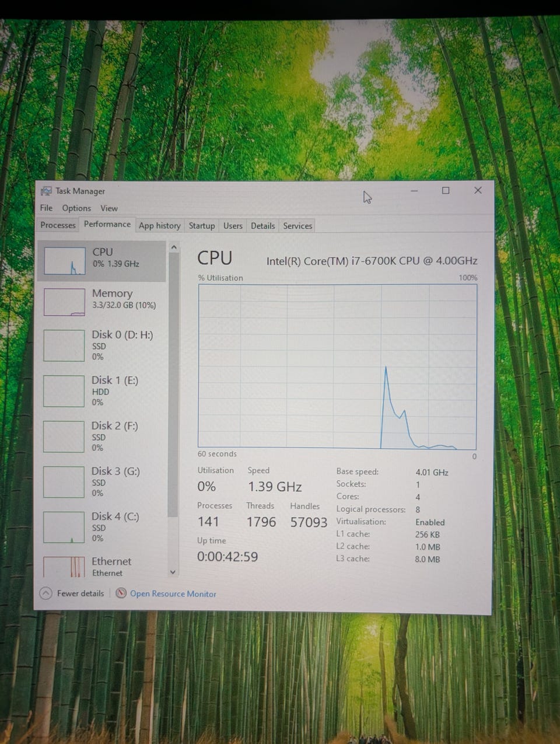Click the Fewer details chevron icon
Image resolution: width=560 pixels, height=744 pixels.
pyautogui.click(x=45, y=593)
